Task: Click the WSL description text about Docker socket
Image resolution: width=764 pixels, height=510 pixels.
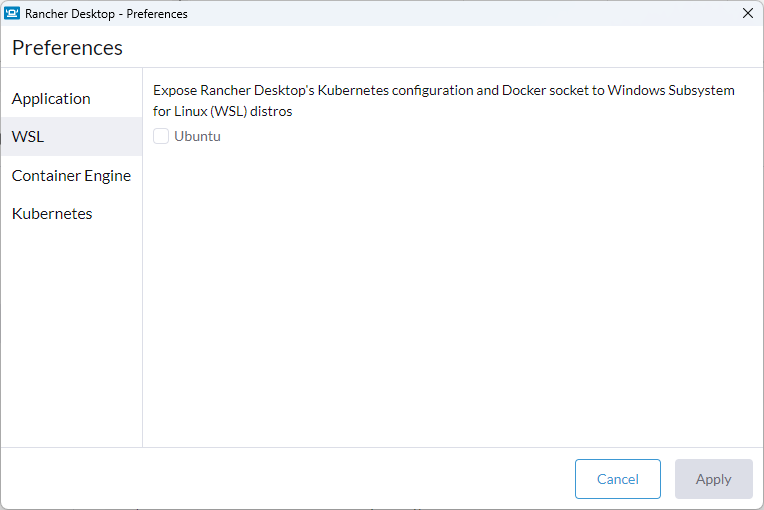Action: tap(443, 100)
